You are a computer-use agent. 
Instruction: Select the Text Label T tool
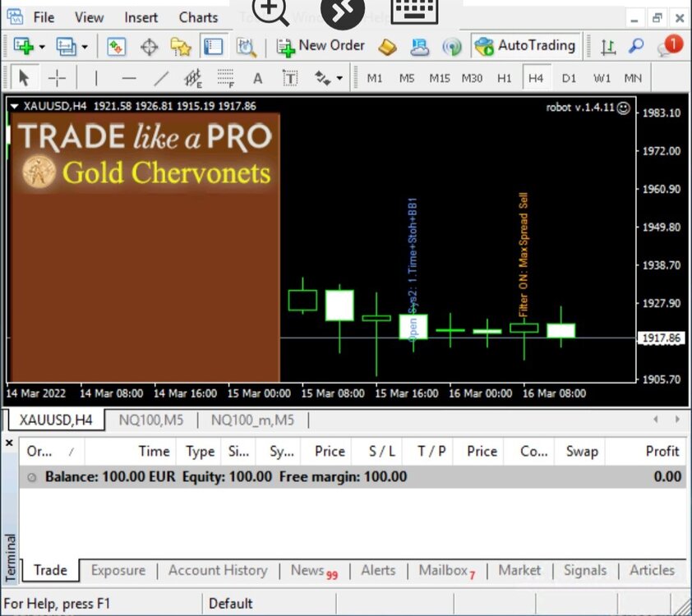(x=290, y=78)
